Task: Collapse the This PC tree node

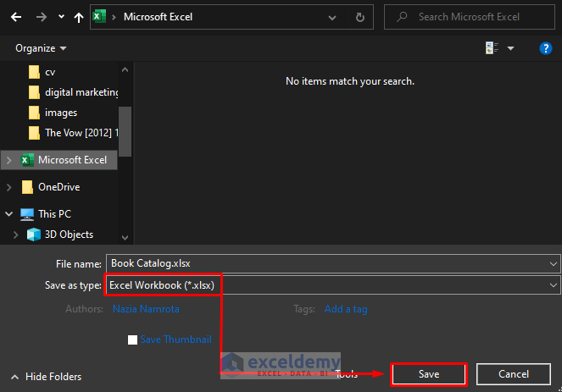Action: click(9, 214)
